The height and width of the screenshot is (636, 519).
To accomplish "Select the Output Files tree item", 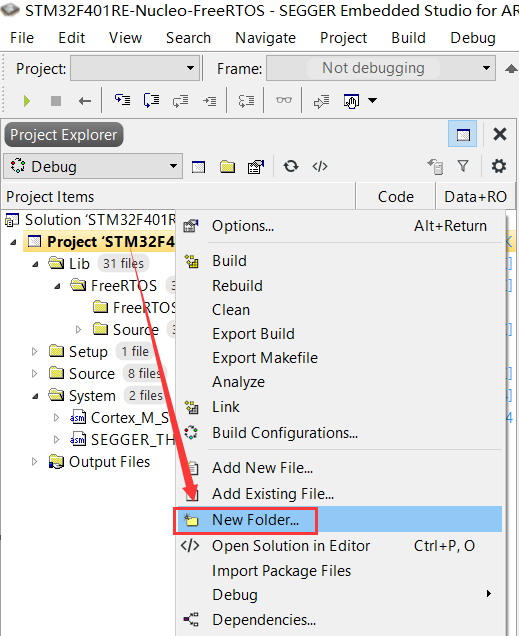I will coord(99,462).
